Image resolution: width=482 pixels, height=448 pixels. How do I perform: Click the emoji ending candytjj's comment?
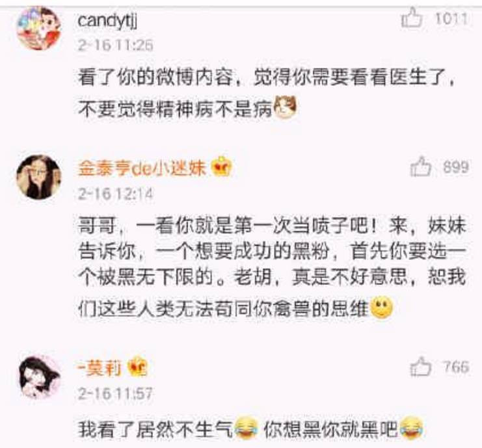[x=286, y=107]
